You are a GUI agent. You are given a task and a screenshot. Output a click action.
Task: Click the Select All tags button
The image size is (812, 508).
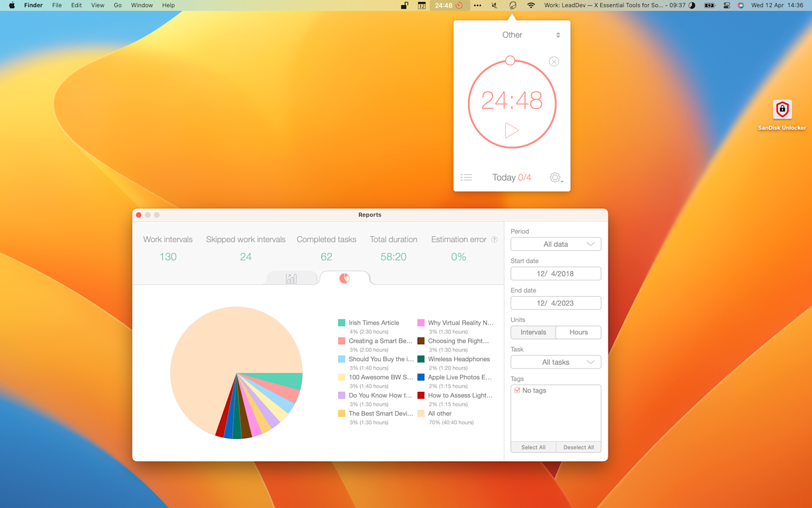tap(533, 447)
